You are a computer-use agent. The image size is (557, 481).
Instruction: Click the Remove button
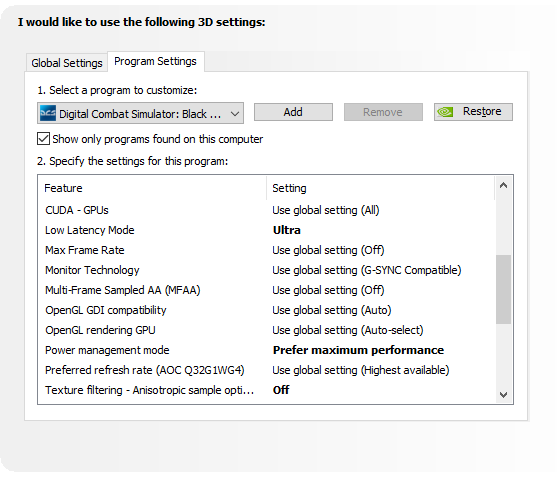(383, 112)
